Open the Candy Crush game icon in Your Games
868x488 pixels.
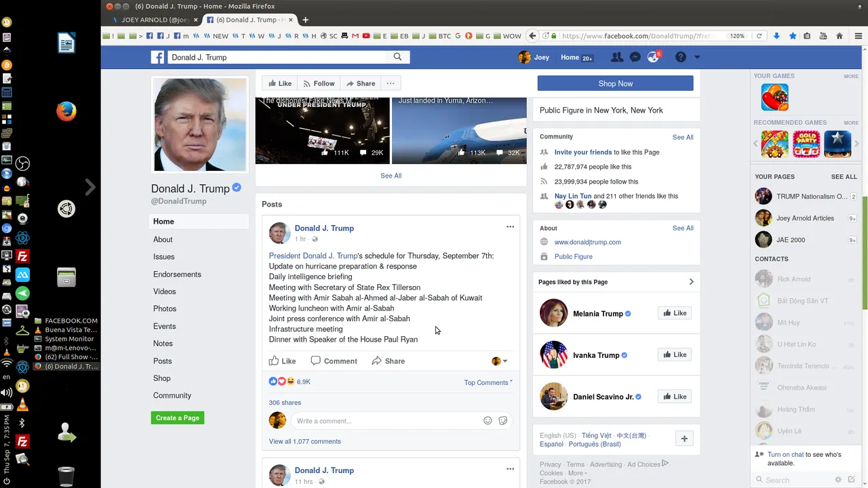(774, 97)
